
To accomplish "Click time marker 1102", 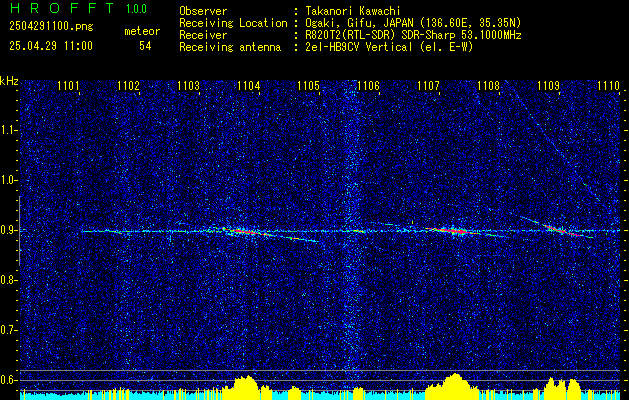I will point(129,86).
